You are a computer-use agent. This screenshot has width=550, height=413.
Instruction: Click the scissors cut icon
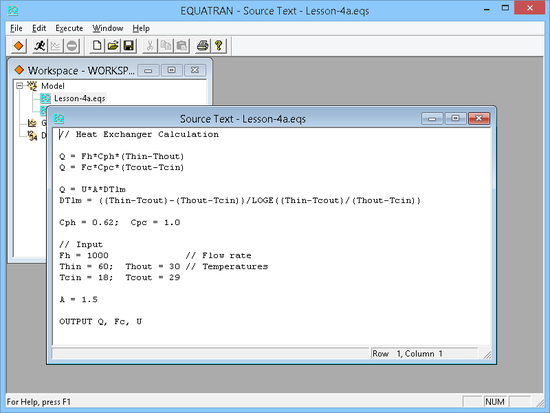(x=150, y=46)
